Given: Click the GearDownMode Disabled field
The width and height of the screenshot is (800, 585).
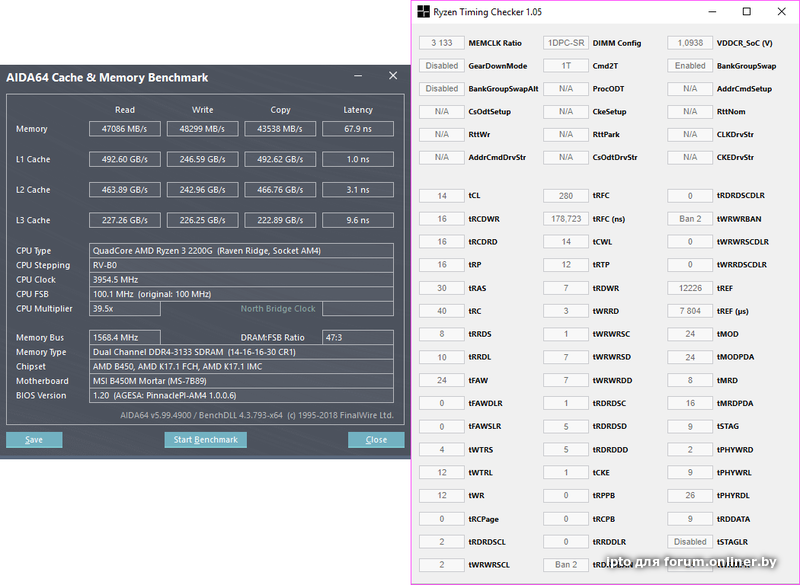Looking at the screenshot, I should [441, 66].
